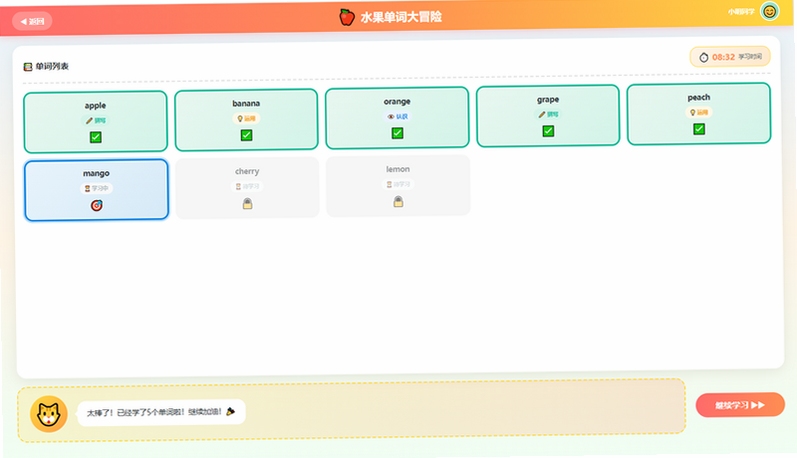Click the red apple logo in header

[x=347, y=17]
